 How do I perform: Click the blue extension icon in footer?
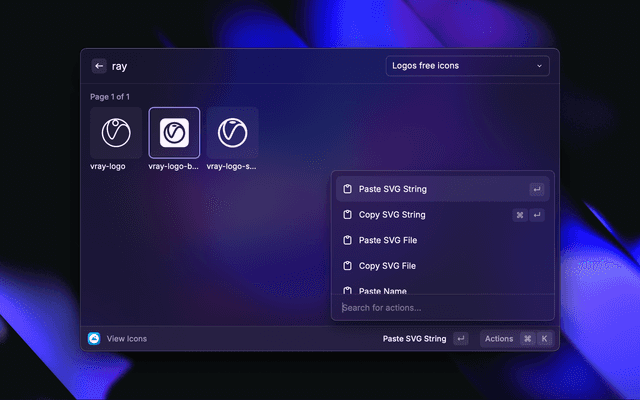pos(94,339)
